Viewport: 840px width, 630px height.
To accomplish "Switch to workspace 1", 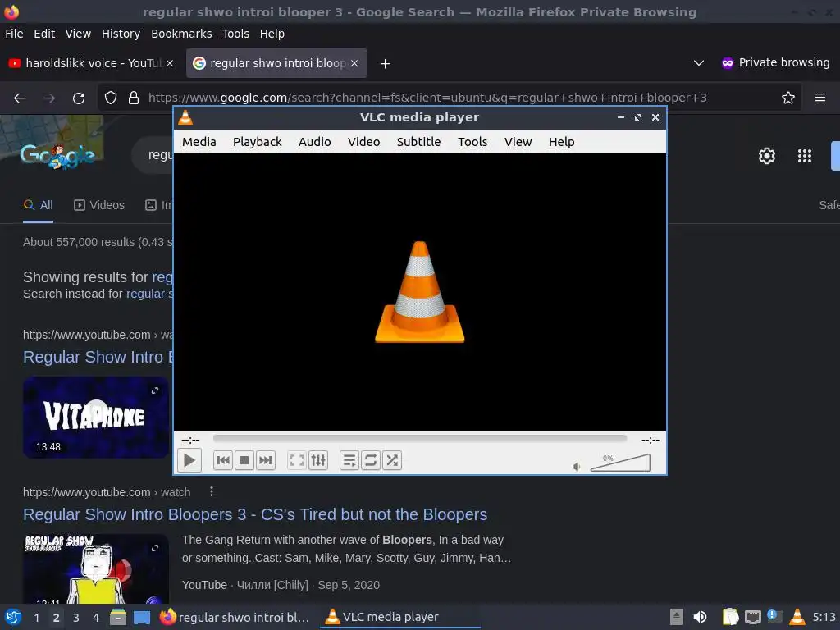I will pos(36,618).
